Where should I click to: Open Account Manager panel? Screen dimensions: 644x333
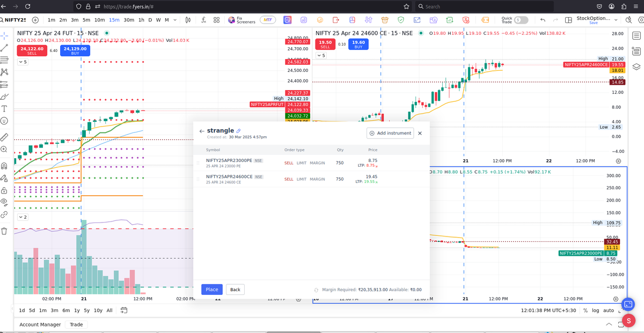coord(40,324)
